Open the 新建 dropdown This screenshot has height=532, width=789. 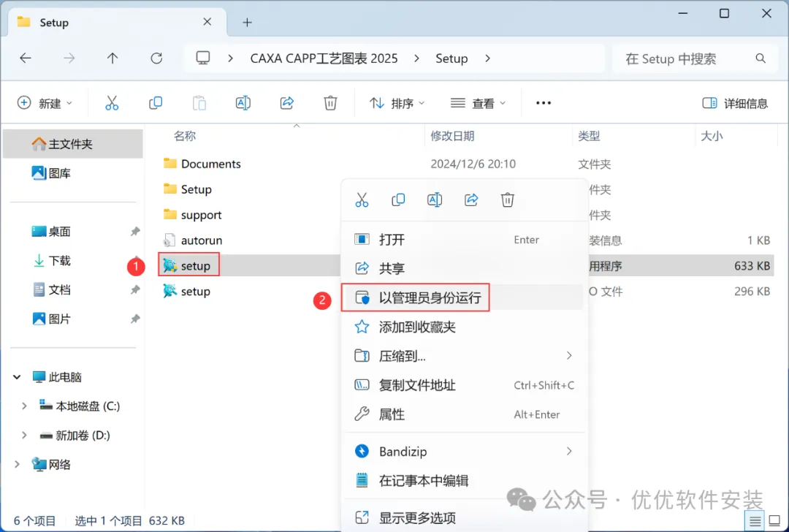coord(45,103)
